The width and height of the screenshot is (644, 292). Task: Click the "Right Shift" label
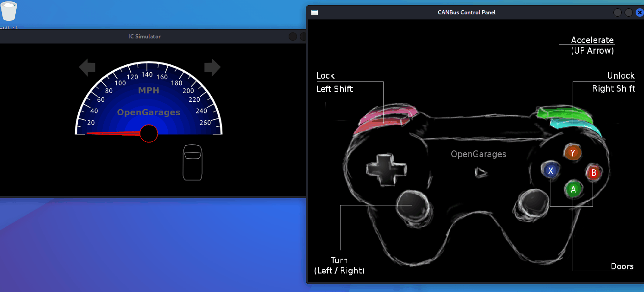click(614, 88)
